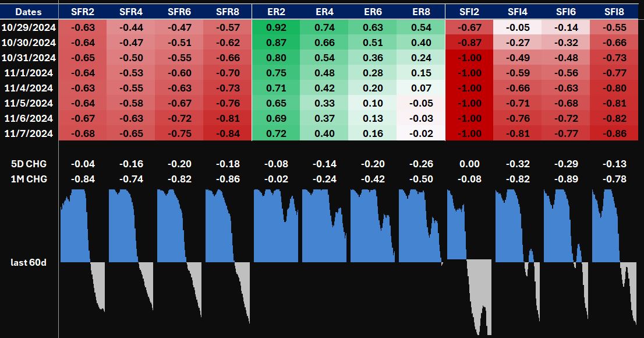Select ER8 value -0.05 on 11/5/2024
Viewport: 644px width, 338px height.
tap(421, 103)
